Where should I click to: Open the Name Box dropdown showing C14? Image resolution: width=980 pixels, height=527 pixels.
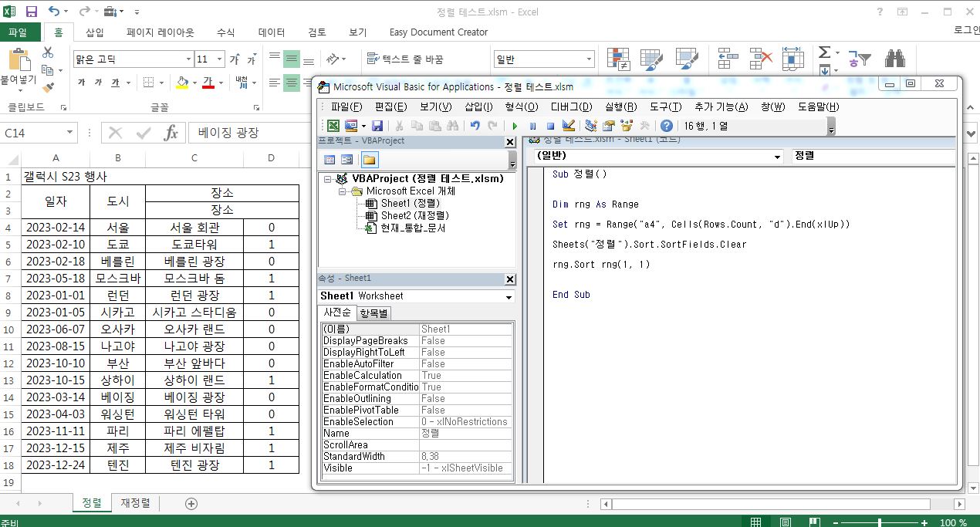(70, 132)
